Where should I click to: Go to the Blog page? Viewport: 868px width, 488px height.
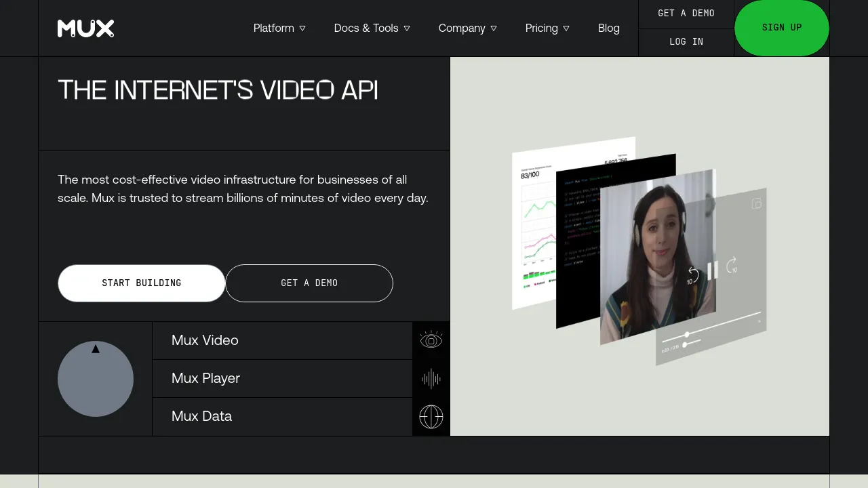click(x=609, y=28)
